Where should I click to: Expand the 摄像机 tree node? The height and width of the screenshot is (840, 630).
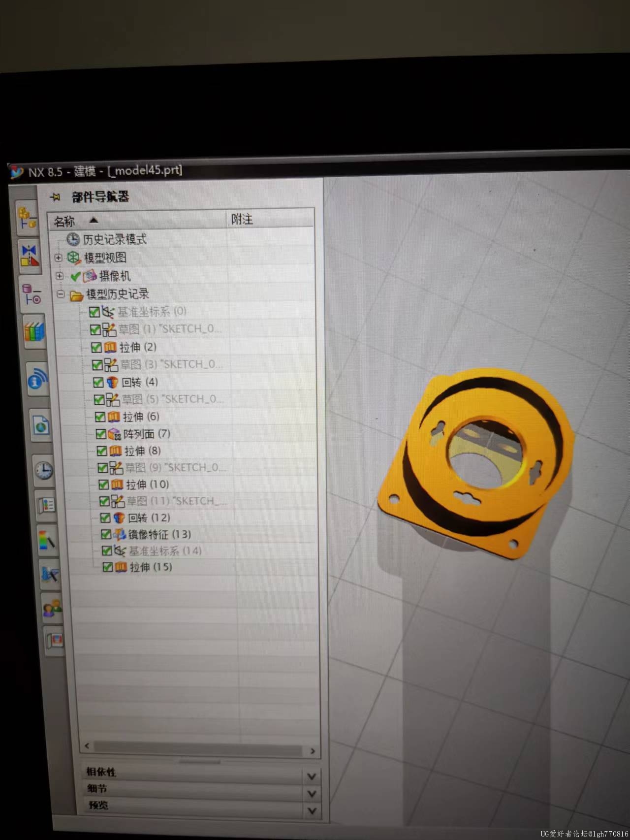[x=60, y=276]
